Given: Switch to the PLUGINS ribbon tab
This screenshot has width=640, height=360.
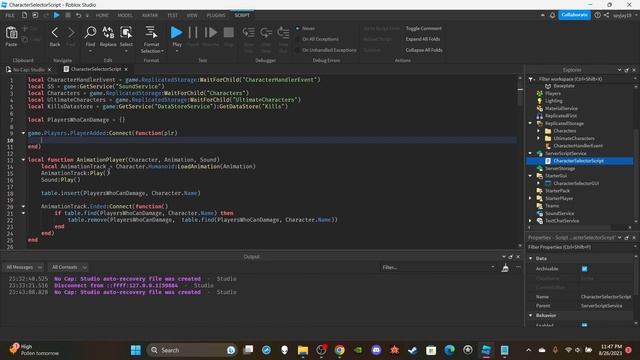Looking at the screenshot, I should point(216,15).
